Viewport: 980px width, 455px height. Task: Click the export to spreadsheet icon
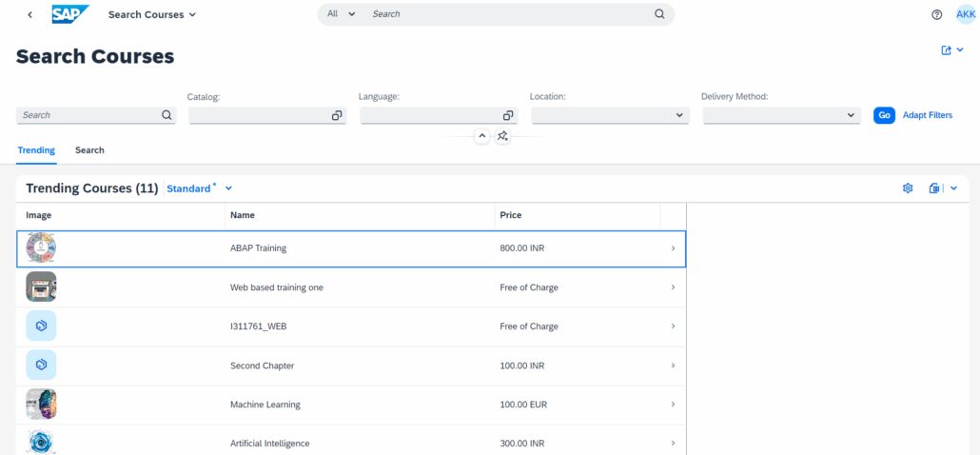pos(934,188)
